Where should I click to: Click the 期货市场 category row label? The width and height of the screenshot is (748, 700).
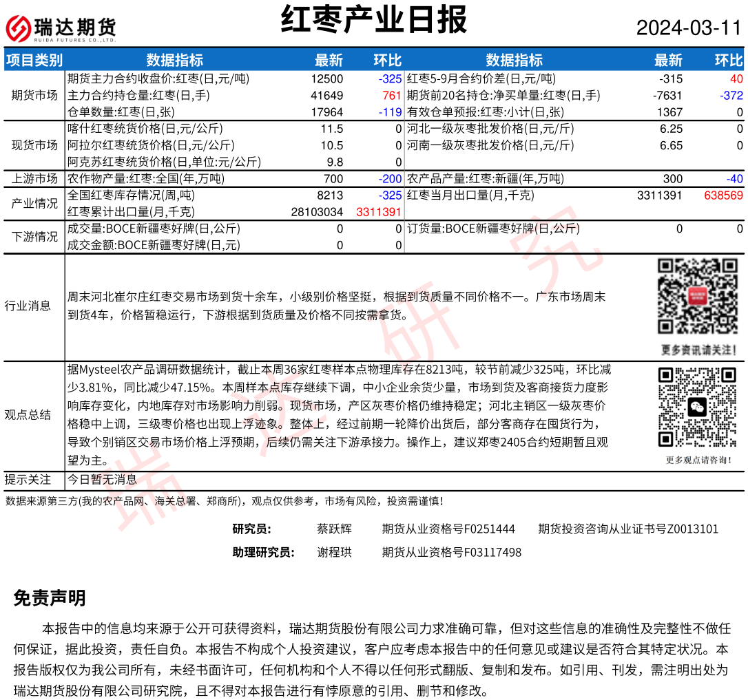pos(34,96)
